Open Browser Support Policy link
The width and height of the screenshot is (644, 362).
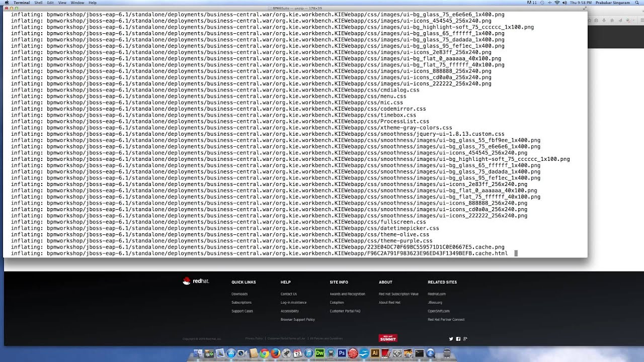point(298,320)
